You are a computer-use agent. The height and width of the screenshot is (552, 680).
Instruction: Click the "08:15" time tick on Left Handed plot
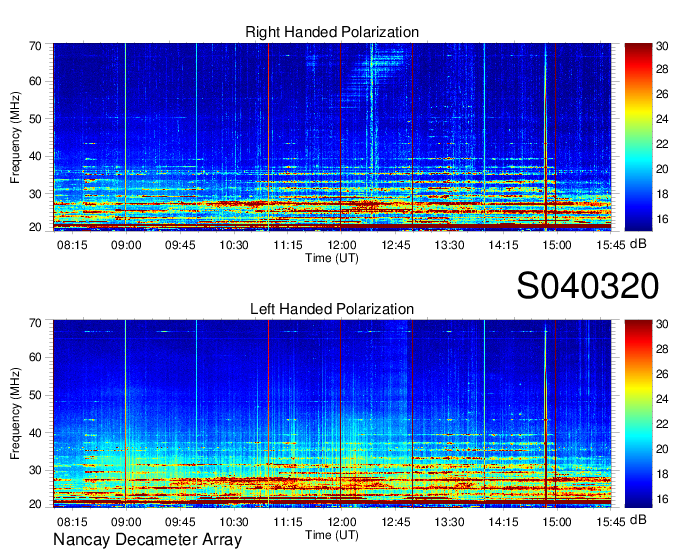coord(72,522)
